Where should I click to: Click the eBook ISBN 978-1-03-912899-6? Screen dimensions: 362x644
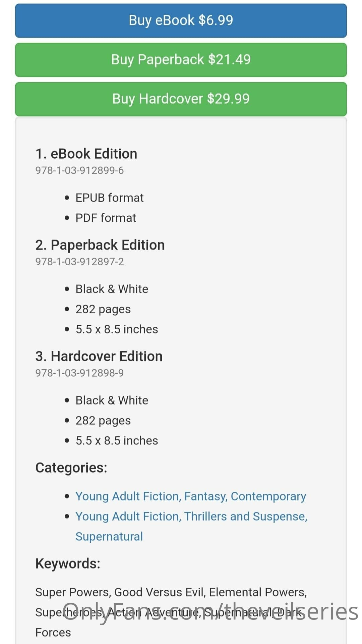(x=79, y=171)
